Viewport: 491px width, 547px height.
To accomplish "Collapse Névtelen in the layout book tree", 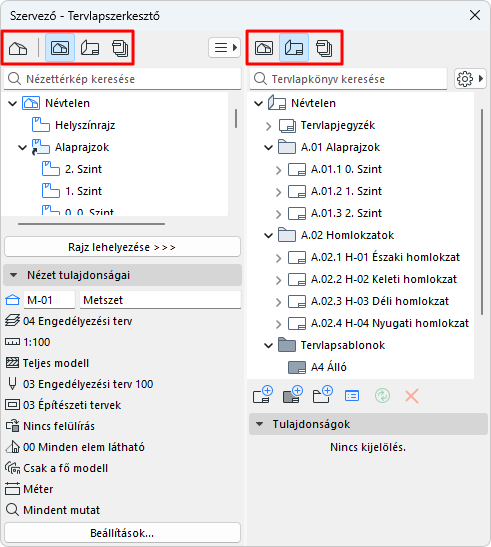I will pyautogui.click(x=259, y=103).
